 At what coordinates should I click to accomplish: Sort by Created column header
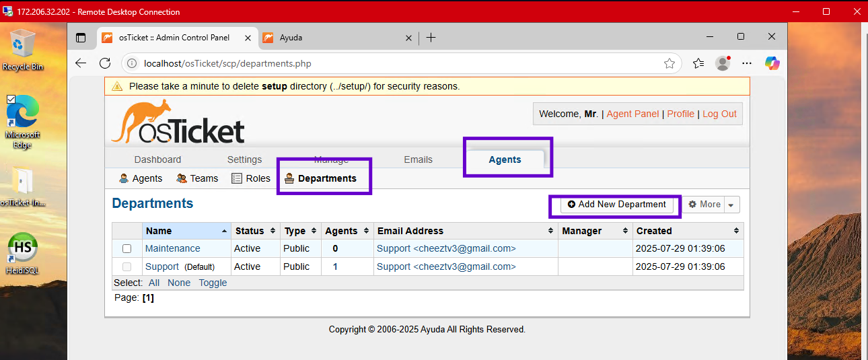point(688,231)
